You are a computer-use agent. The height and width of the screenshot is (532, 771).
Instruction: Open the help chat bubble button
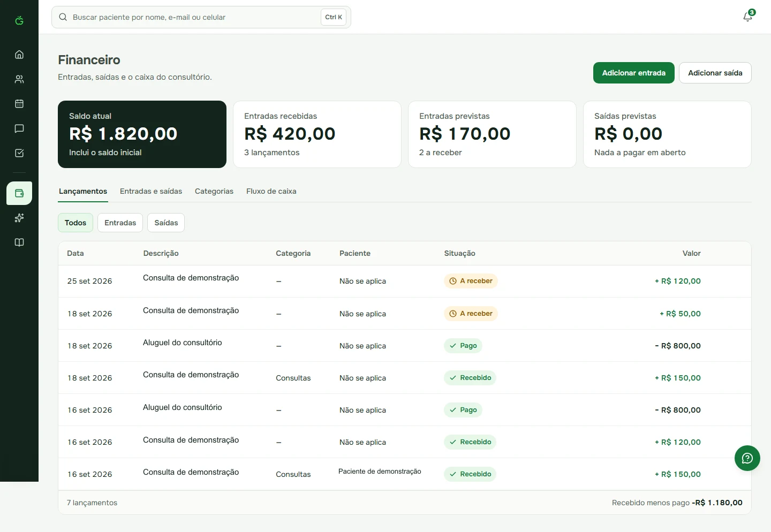click(x=747, y=458)
